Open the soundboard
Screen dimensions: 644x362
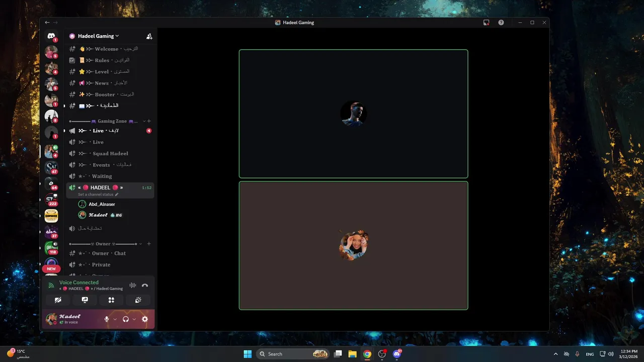click(138, 300)
